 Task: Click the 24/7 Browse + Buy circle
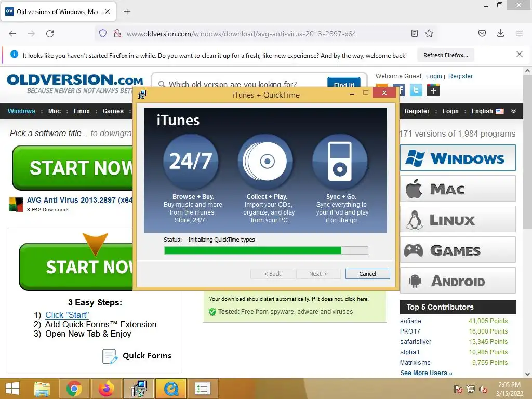[191, 162]
